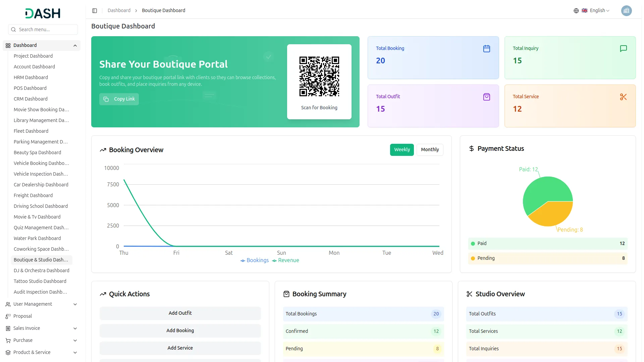Click the Total Booking calendar icon
Screen dimensions: 644x362
[x=487, y=49]
